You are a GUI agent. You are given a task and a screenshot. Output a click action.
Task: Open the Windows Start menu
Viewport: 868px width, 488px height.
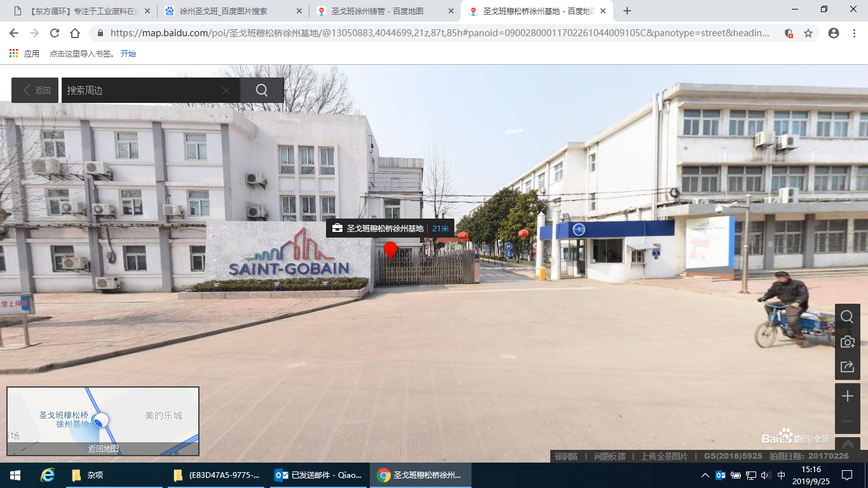click(x=15, y=475)
